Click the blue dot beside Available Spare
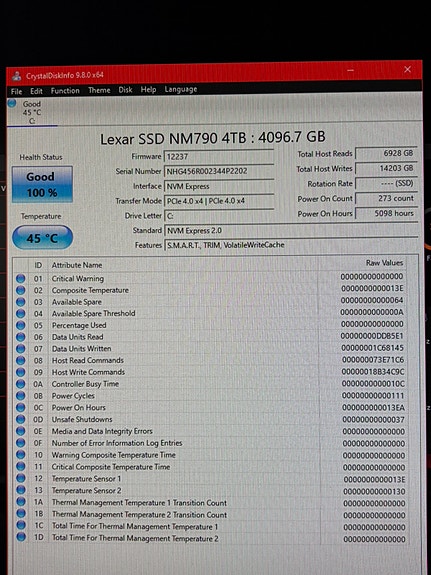This screenshot has height=575, width=431. click(x=21, y=302)
